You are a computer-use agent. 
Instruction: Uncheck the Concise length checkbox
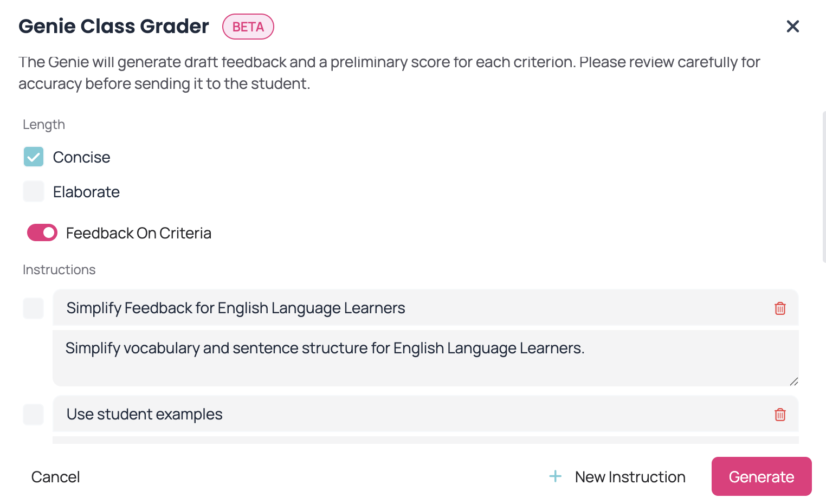pos(34,157)
